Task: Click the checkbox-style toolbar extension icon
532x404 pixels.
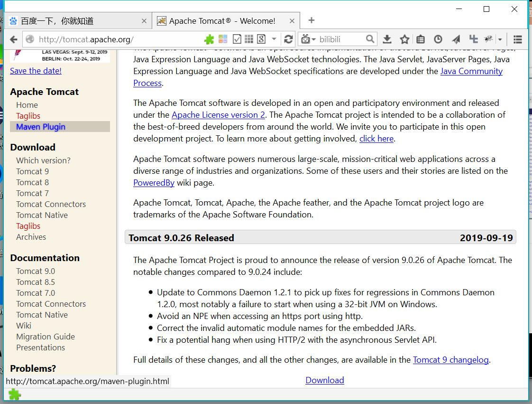Action: [x=237, y=39]
